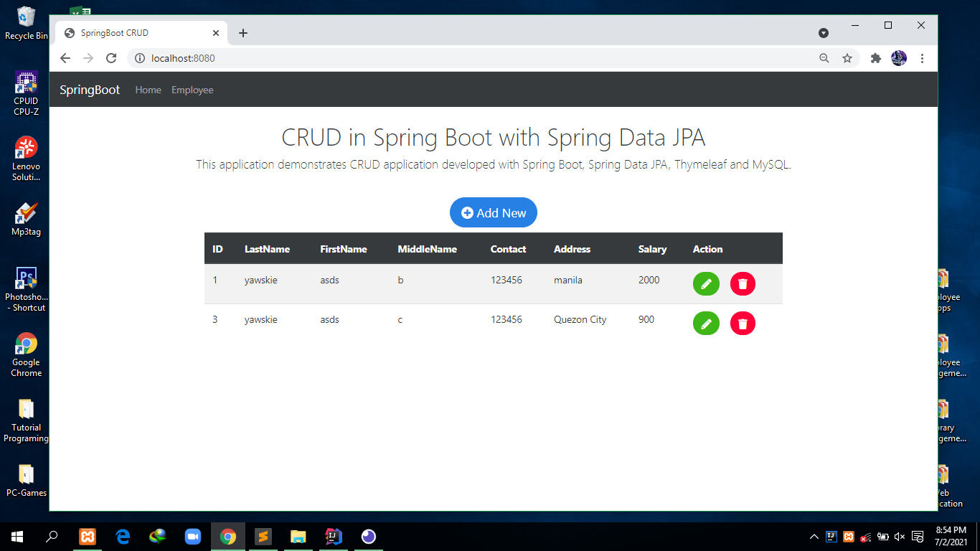Screen dimensions: 980x551
Task: Delete the Quezon City employee row
Action: click(x=743, y=323)
